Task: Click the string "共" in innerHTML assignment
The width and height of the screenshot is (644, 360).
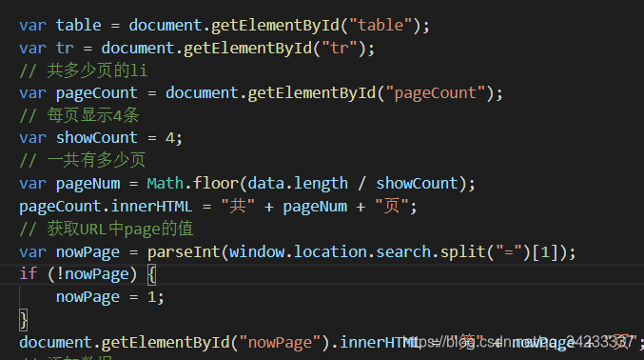Action: 238,206
